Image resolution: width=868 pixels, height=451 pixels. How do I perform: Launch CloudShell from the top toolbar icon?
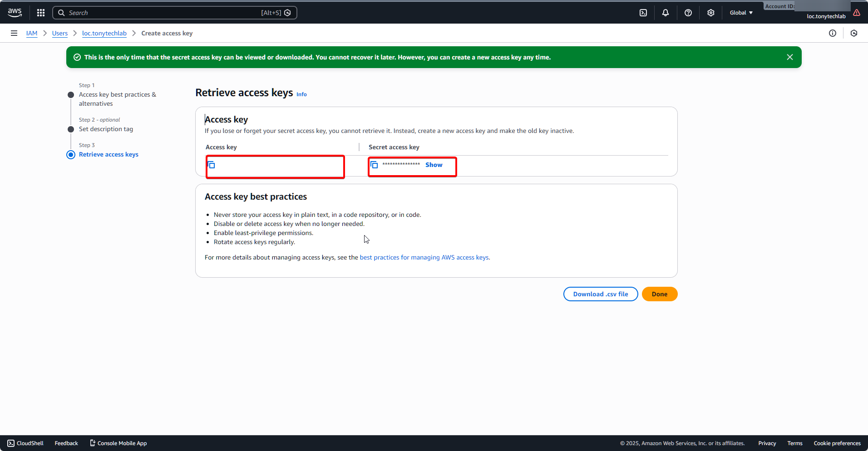[643, 13]
